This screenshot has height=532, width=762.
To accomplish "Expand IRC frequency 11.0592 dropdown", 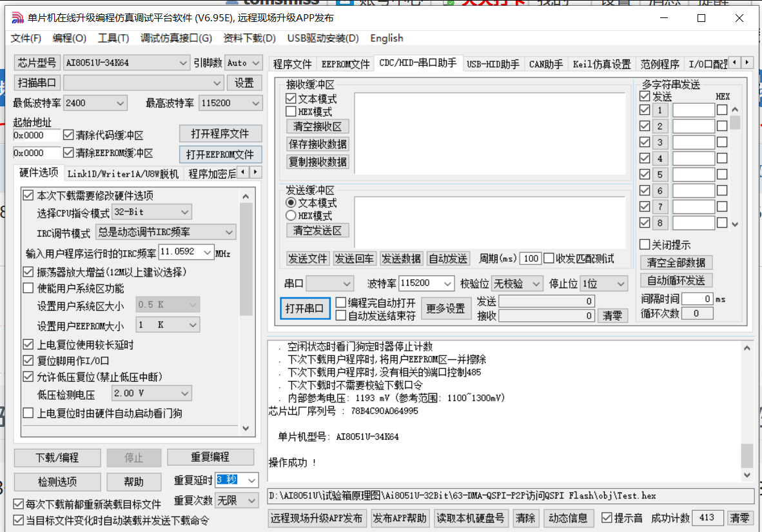I will pyautogui.click(x=208, y=252).
